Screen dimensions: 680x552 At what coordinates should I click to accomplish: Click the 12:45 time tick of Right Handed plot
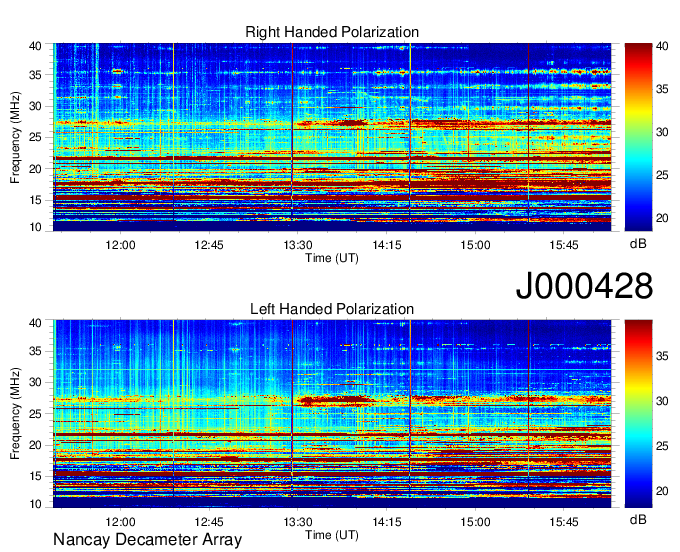click(x=209, y=245)
